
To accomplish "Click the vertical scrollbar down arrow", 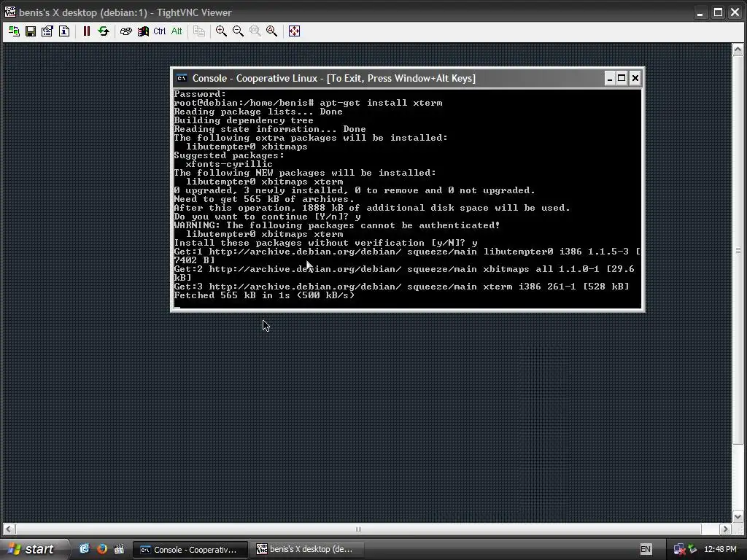I will point(738,517).
